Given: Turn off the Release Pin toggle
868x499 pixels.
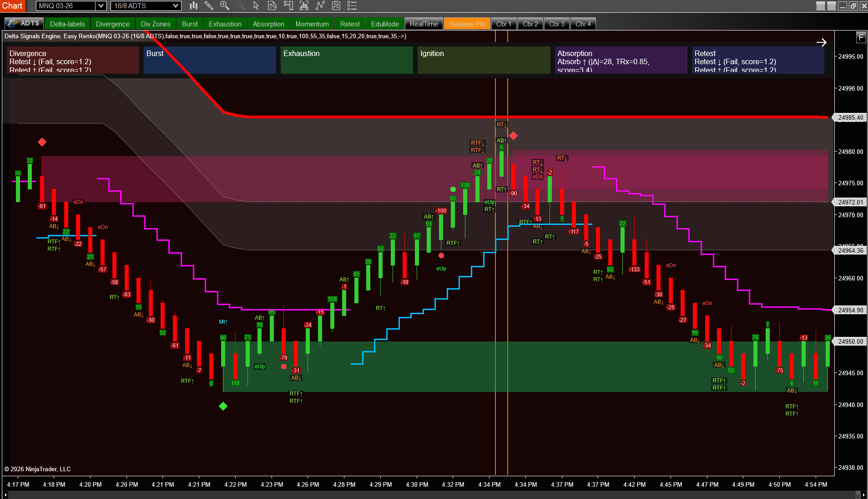Looking at the screenshot, I should (467, 24).
